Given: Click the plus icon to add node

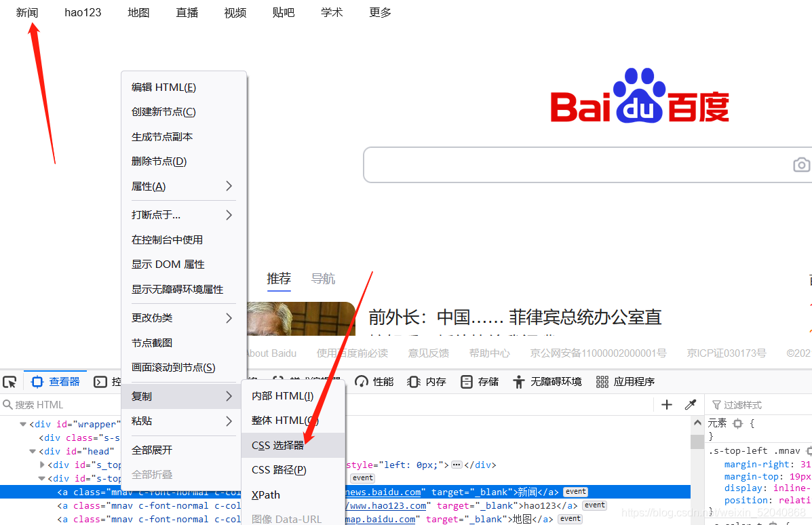Looking at the screenshot, I should point(666,405).
